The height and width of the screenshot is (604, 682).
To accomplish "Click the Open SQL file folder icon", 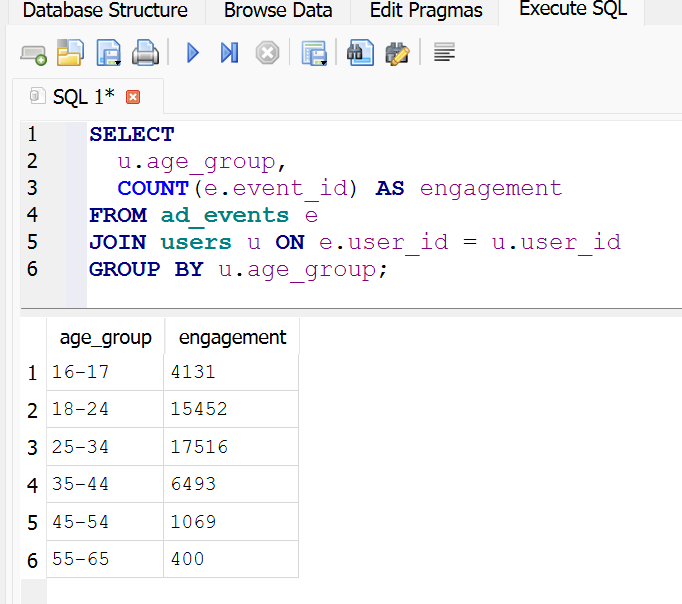I will [70, 53].
